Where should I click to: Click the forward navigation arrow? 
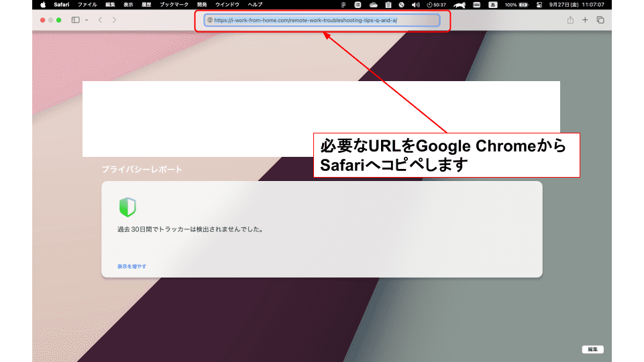(x=114, y=20)
